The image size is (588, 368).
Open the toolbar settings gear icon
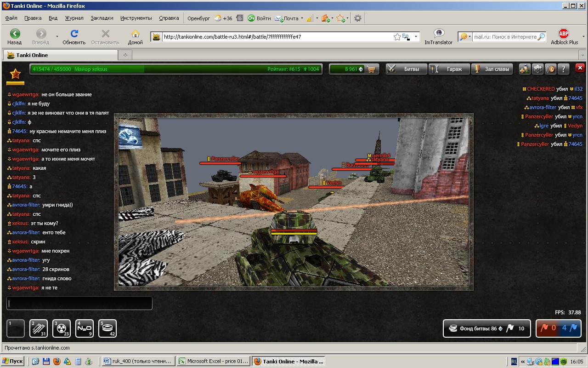[x=358, y=18]
